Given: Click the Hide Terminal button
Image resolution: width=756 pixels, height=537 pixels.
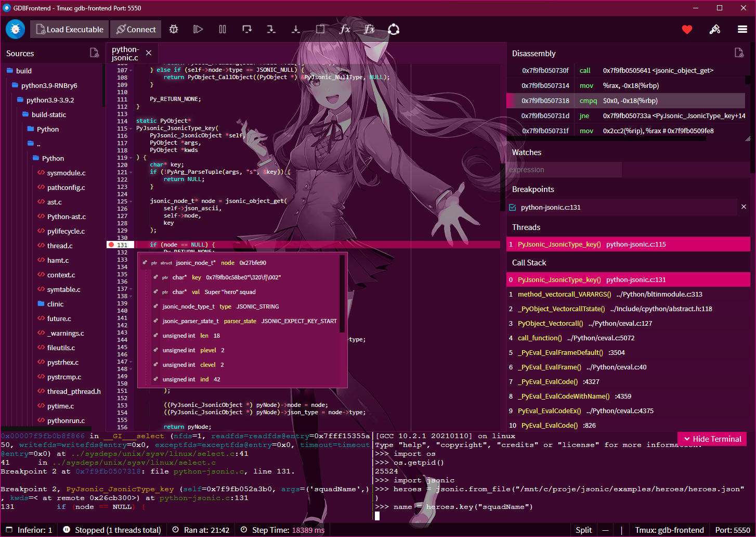Looking at the screenshot, I should pos(712,439).
